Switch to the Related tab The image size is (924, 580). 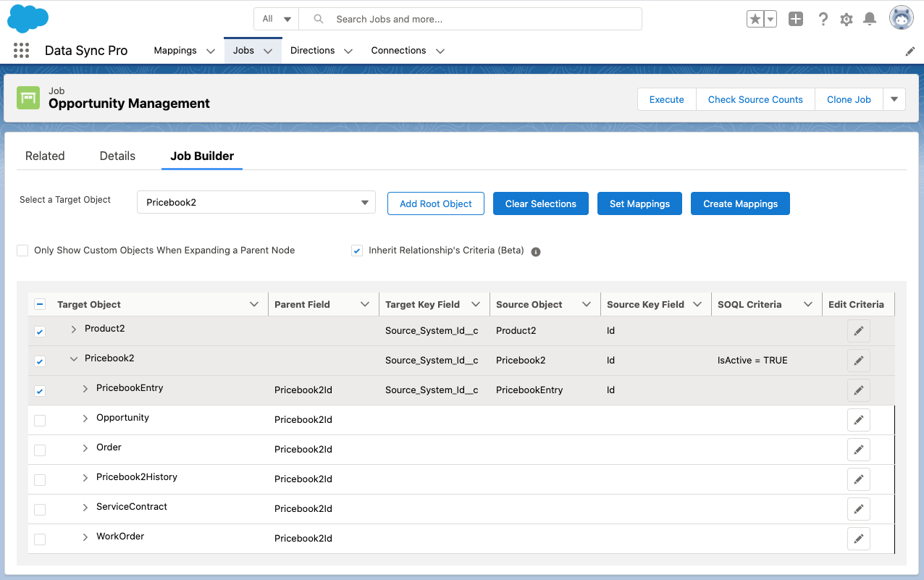[45, 156]
